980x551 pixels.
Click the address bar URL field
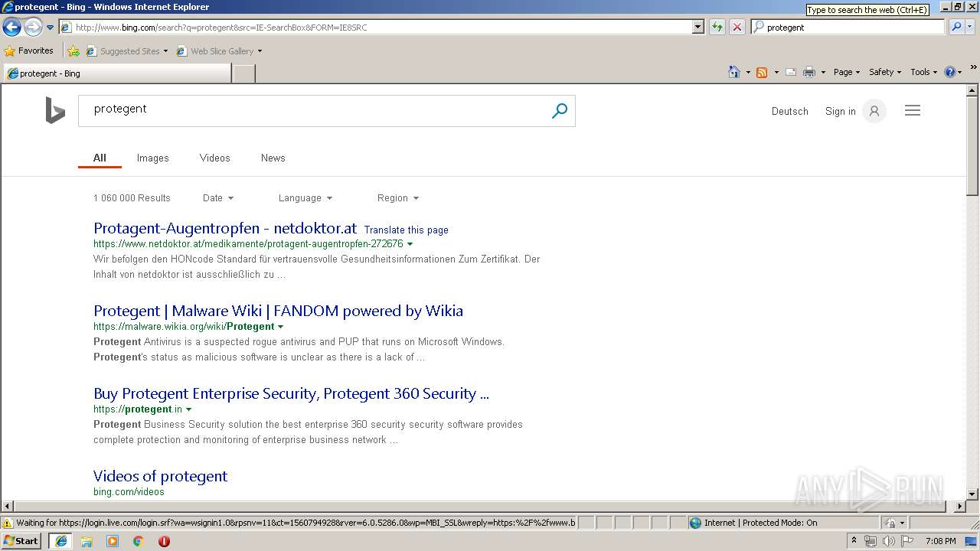(375, 27)
